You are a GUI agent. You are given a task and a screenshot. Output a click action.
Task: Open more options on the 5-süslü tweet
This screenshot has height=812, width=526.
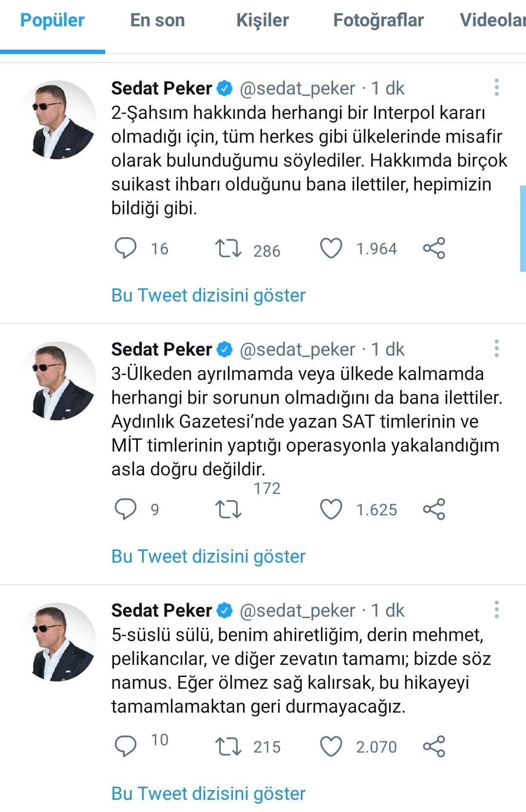tap(496, 609)
